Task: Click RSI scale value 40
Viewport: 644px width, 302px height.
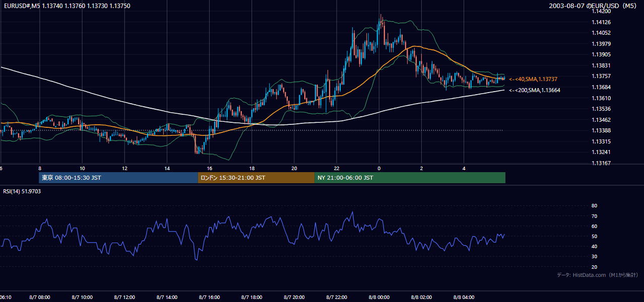Action: (x=595, y=247)
